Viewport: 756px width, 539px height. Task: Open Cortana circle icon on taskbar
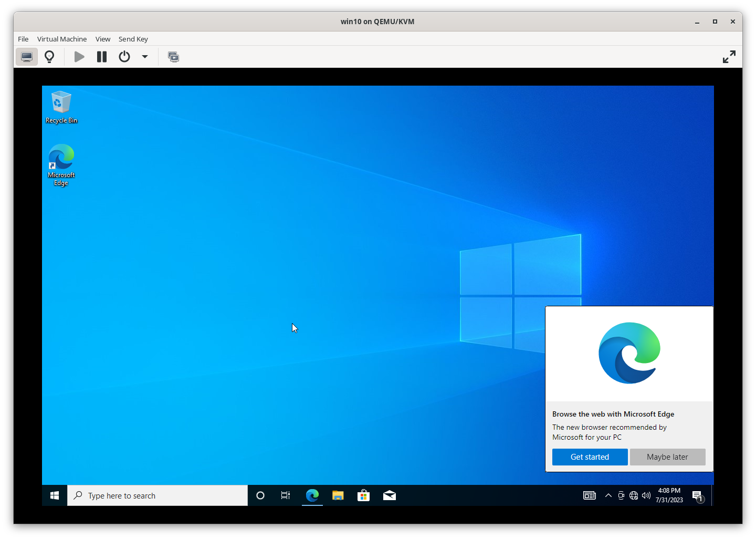[x=260, y=495]
